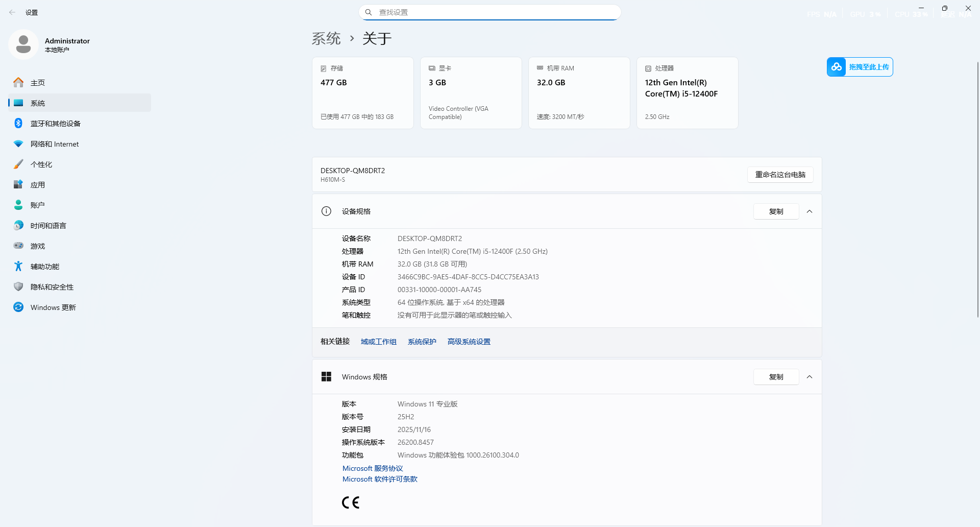
Task: Click 重命名这台电脑 button
Action: click(x=780, y=175)
